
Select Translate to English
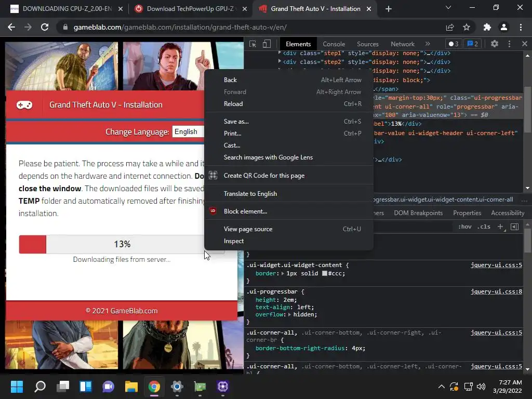[289, 194]
